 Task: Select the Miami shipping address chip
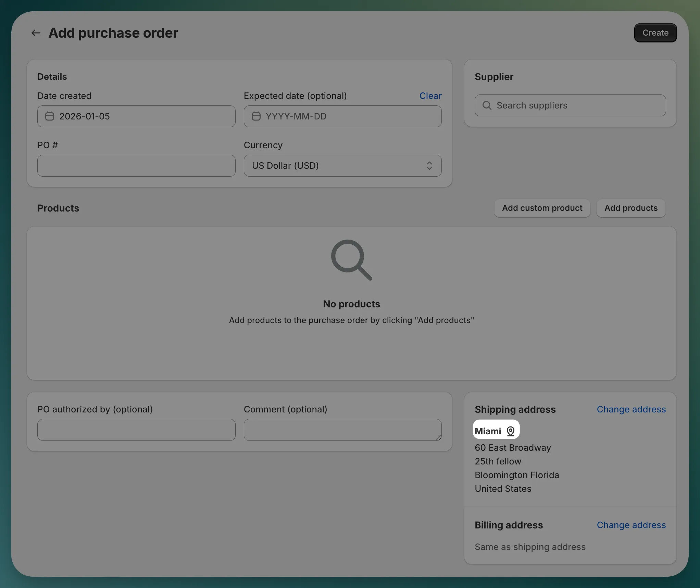496,430
